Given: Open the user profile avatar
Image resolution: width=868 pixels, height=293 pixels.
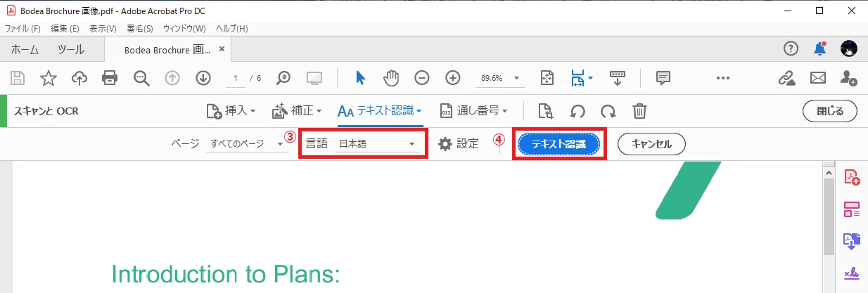Looking at the screenshot, I should [849, 48].
